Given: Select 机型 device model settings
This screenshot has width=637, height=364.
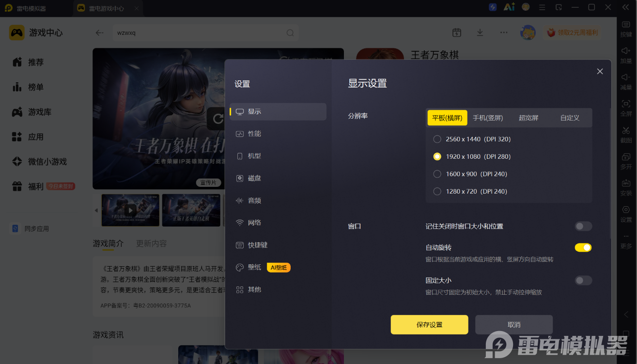Looking at the screenshot, I should tap(278, 156).
